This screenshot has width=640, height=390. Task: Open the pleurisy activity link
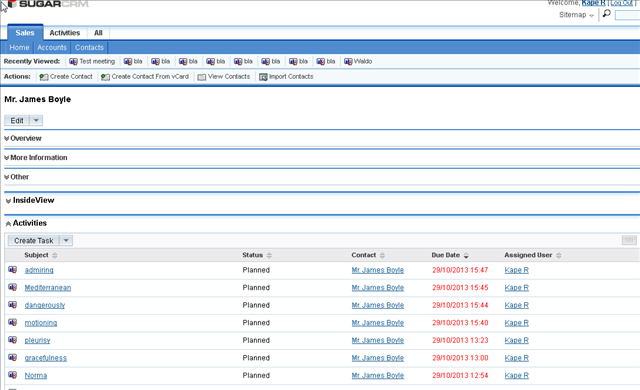[x=37, y=340]
